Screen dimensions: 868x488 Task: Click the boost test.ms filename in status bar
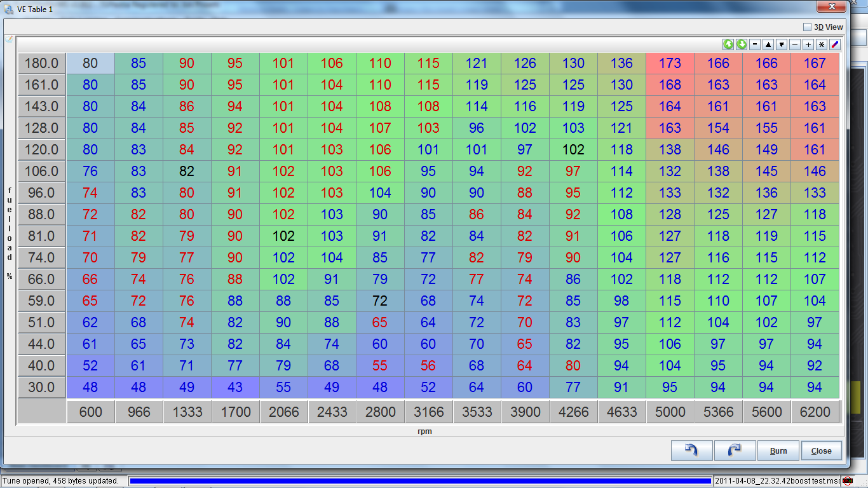pyautogui.click(x=777, y=481)
